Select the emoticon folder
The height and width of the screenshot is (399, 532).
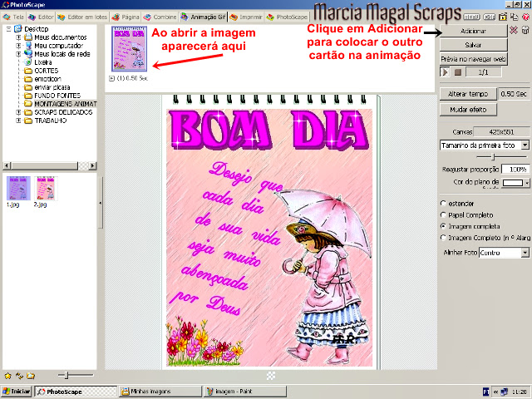point(42,79)
